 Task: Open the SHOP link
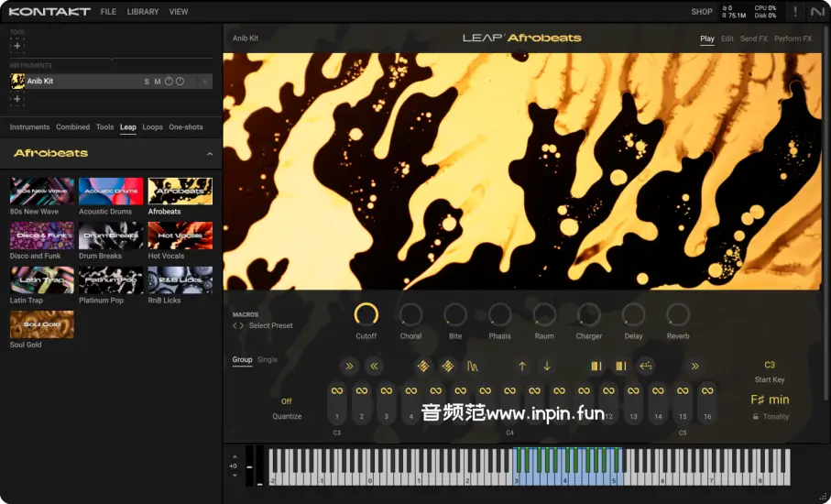point(702,12)
